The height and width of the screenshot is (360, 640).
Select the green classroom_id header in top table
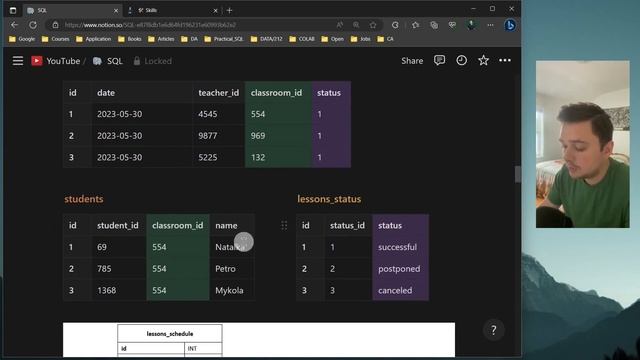point(278,93)
